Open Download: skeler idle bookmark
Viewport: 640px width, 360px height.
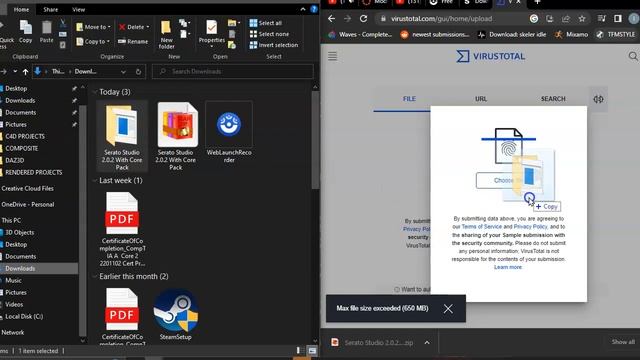tap(512, 35)
